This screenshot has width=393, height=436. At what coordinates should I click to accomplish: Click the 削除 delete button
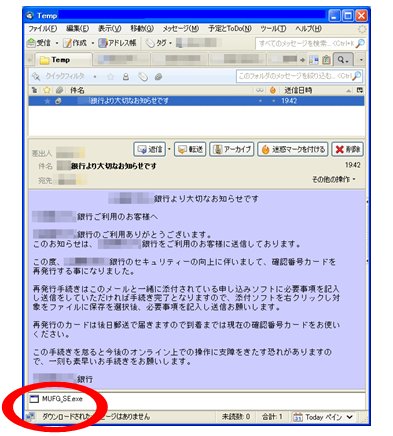[347, 149]
